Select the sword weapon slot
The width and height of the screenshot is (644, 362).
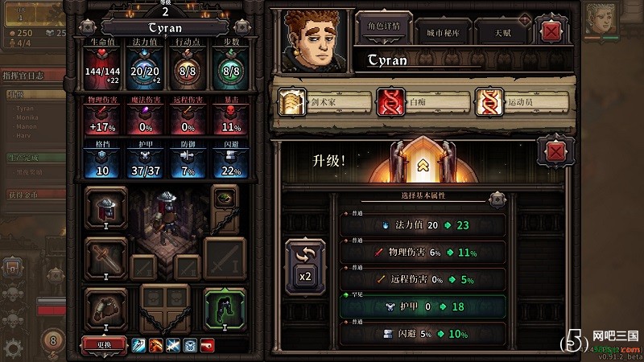coord(106,258)
